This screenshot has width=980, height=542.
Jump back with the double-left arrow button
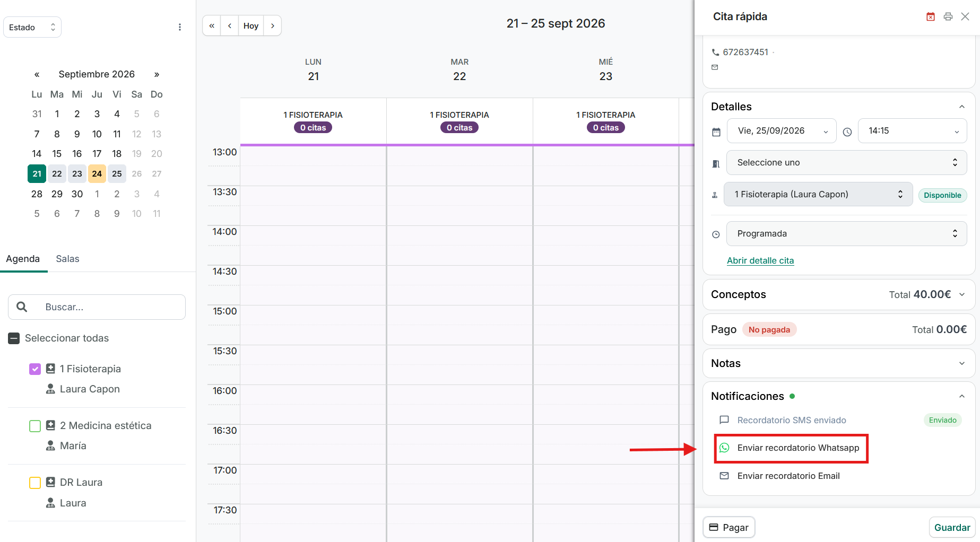(x=212, y=25)
